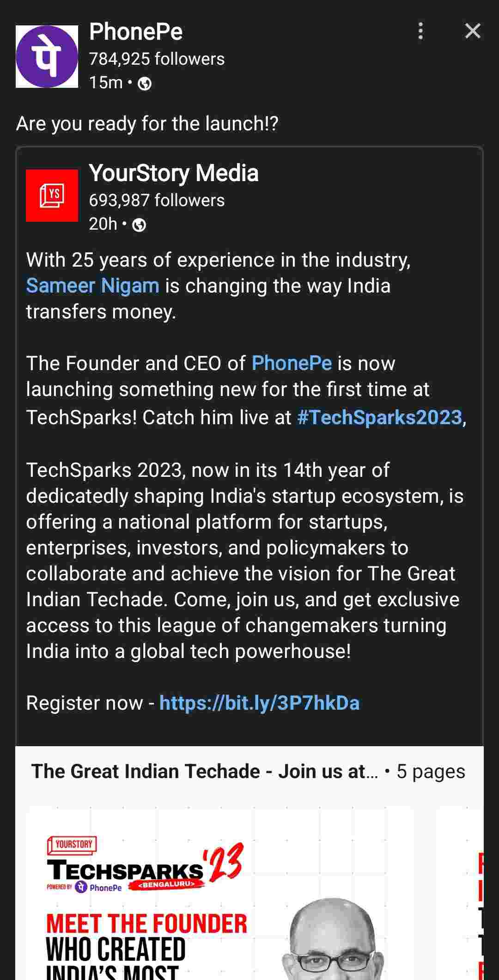Tap the 5 pages document indicator
This screenshot has height=980, width=499.
431,771
